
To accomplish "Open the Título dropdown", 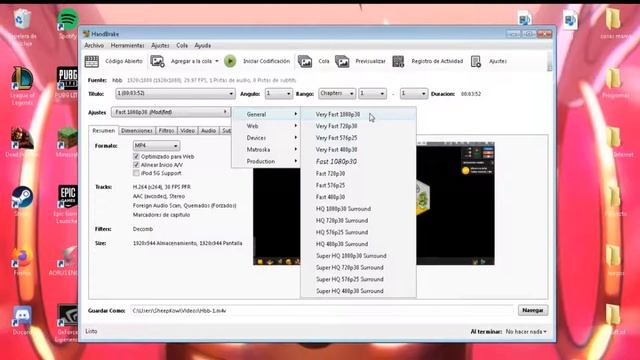I will (x=175, y=93).
